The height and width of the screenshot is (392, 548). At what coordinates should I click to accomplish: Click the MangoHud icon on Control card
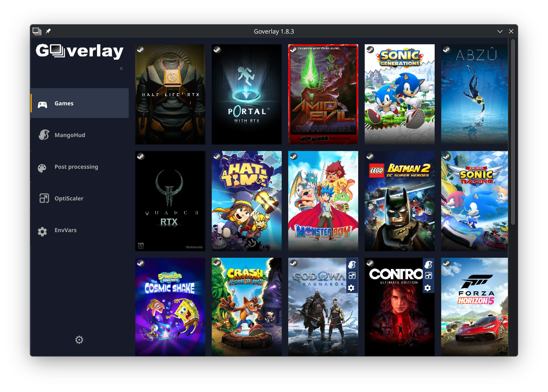(428, 265)
